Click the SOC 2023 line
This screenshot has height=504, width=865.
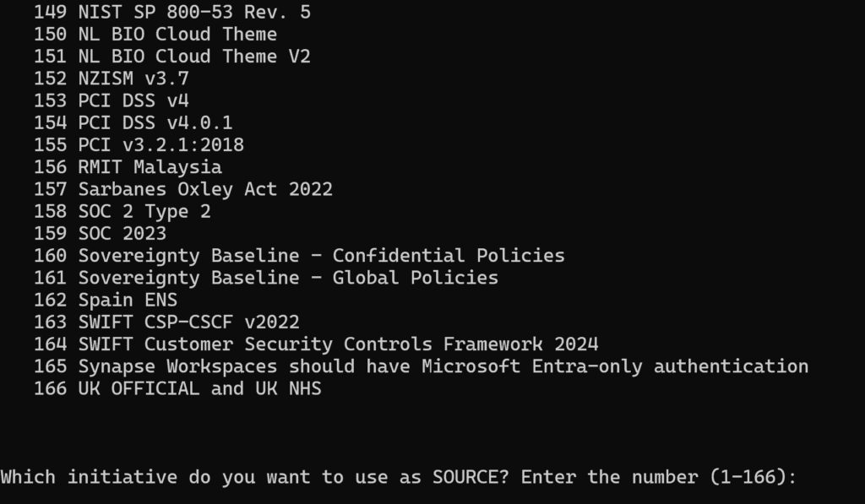click(x=100, y=233)
